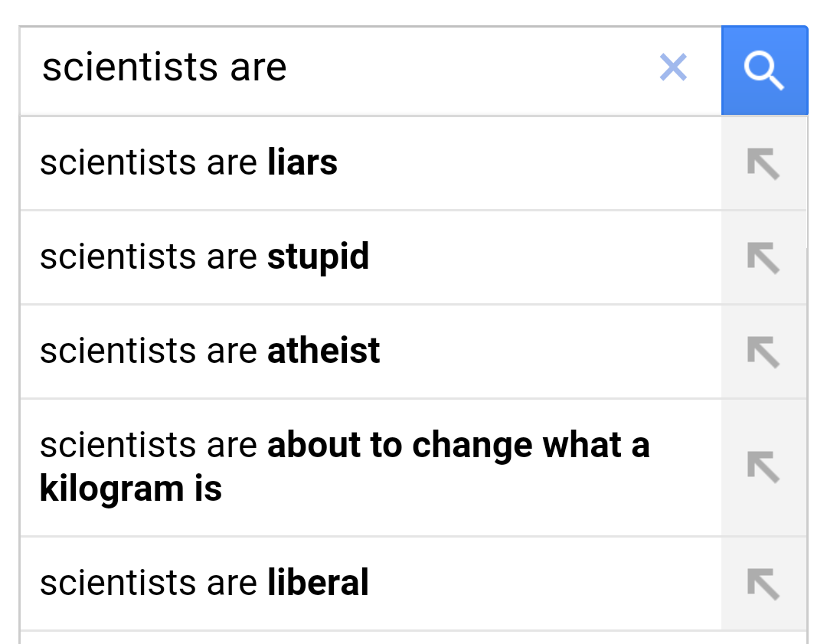Click the arrow icon next to 'stupid'

point(763,258)
